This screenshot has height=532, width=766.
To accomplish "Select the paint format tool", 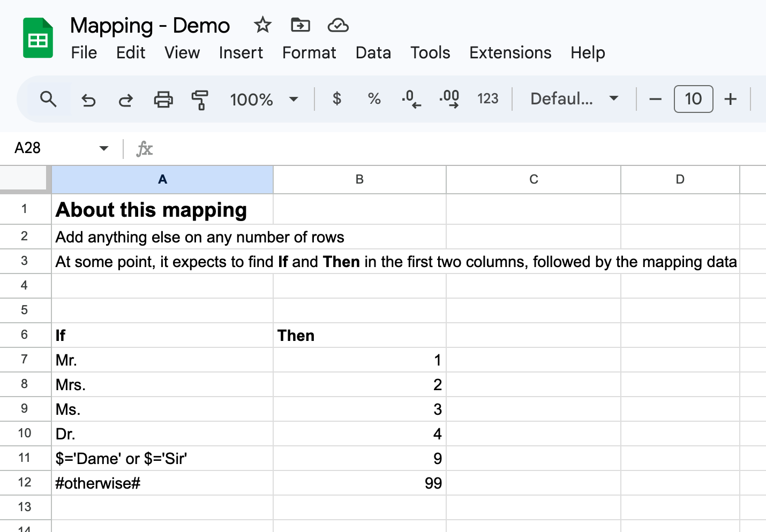I will (x=200, y=100).
